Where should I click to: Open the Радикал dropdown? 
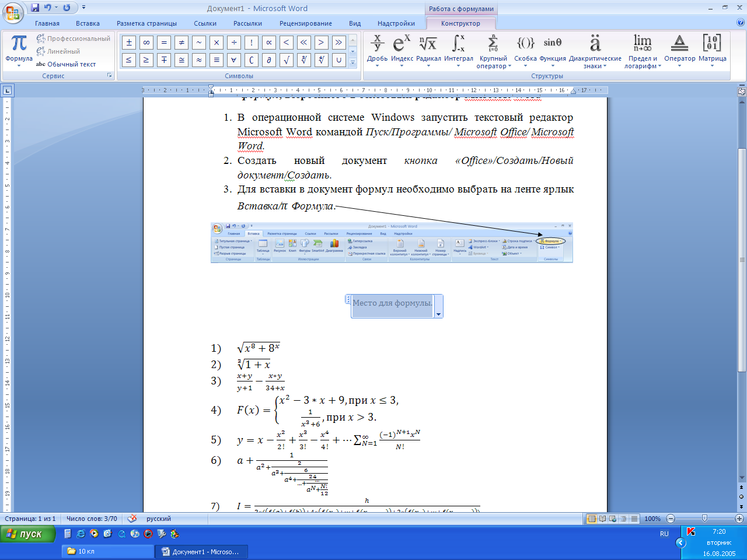coord(428,51)
